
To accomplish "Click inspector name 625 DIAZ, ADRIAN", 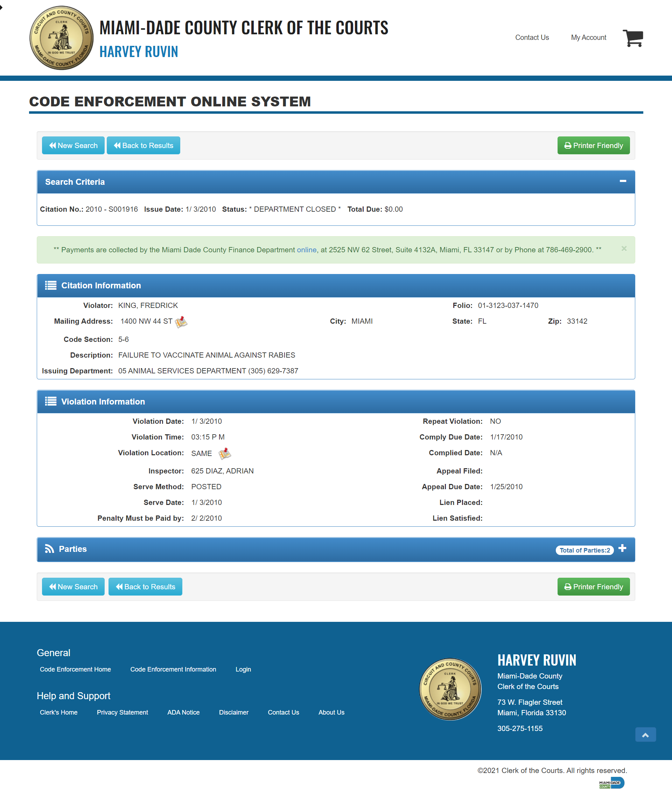I will [223, 471].
